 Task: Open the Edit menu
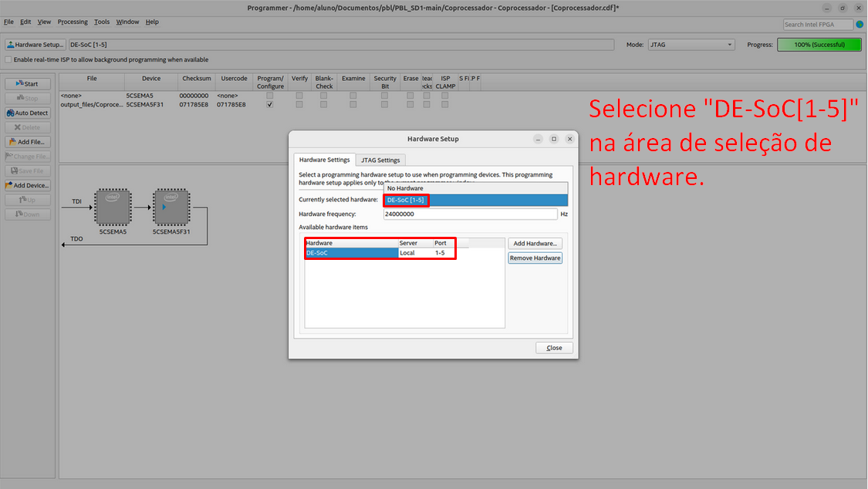(x=25, y=22)
